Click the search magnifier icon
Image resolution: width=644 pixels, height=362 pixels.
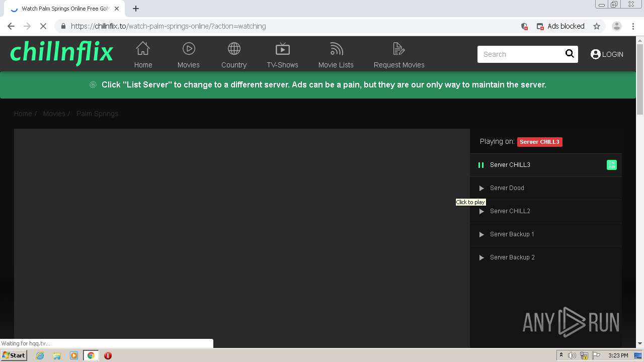[x=570, y=54]
